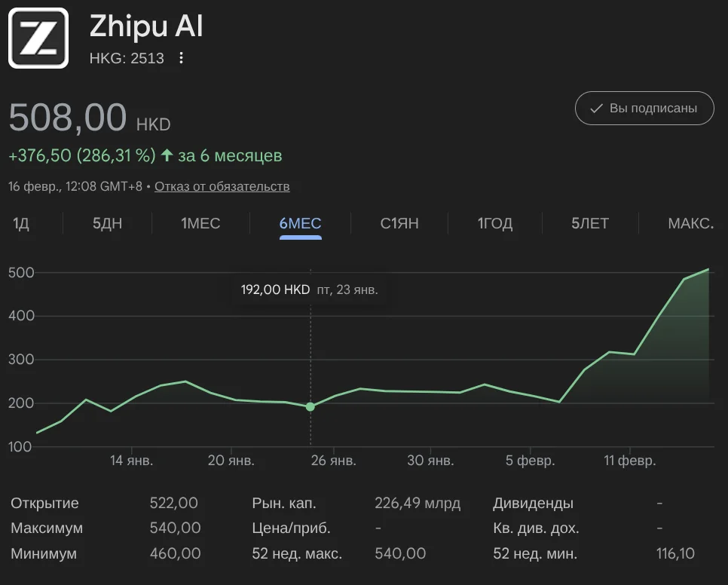Show maximum range with МАКС. tab
This screenshot has height=585, width=728.
(x=690, y=223)
